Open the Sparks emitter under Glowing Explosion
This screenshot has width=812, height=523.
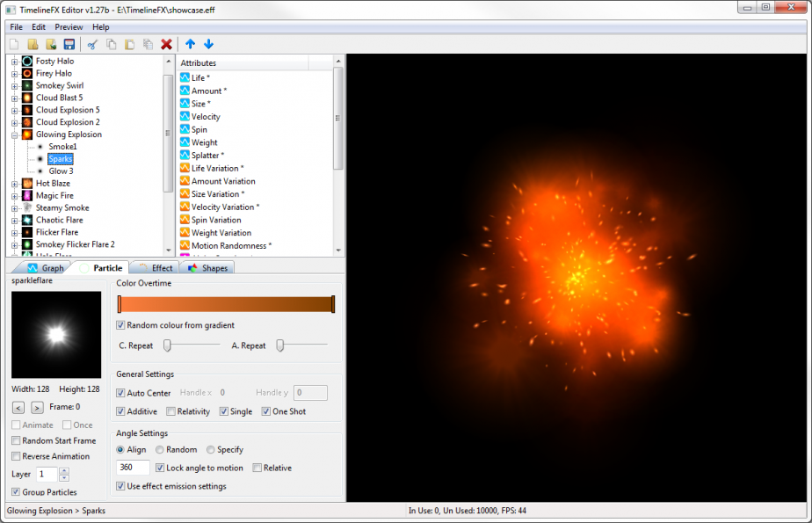61,159
